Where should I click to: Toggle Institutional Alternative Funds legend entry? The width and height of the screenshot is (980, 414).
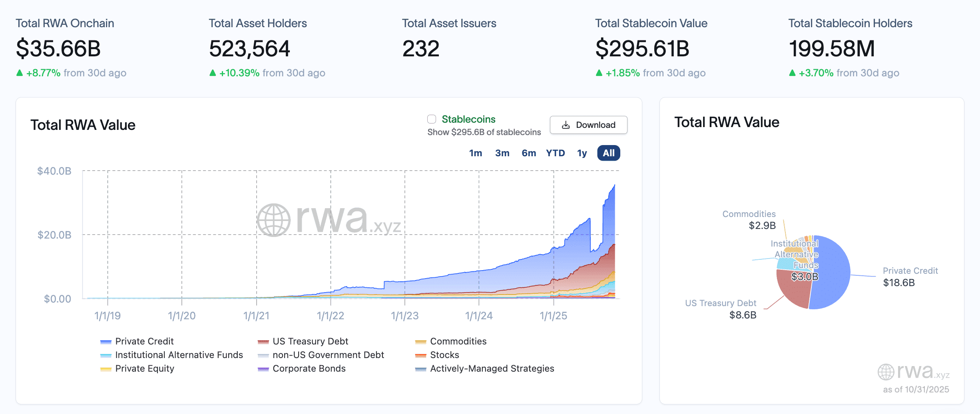(x=106, y=355)
